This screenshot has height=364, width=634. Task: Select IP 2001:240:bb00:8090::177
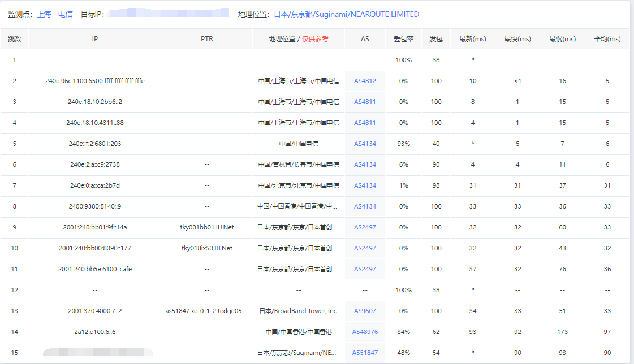coord(94,248)
